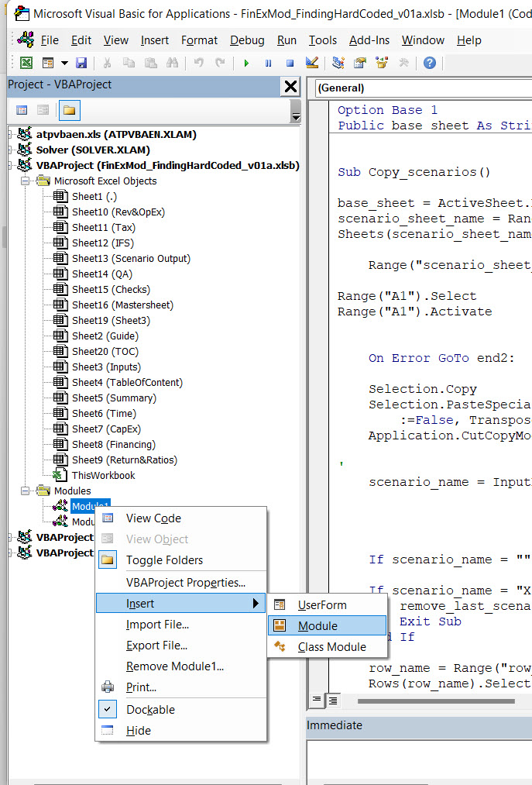Insert a Module from submenu

328,626
